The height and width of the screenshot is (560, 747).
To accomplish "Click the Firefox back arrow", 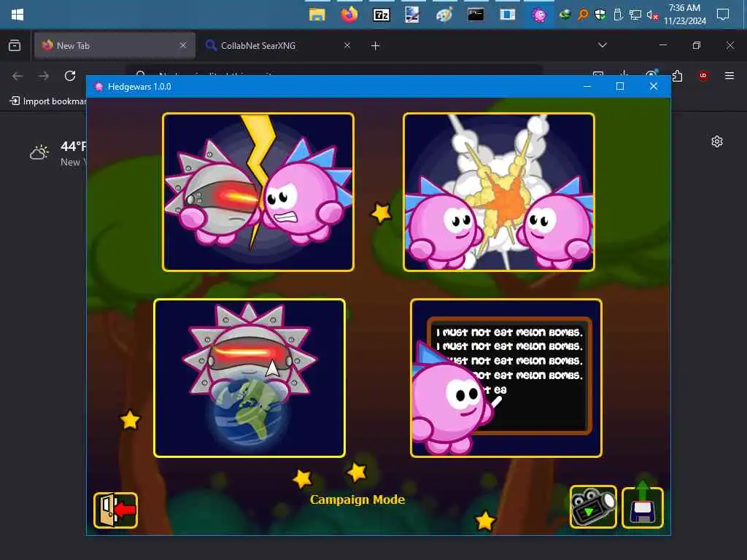I will click(x=18, y=76).
